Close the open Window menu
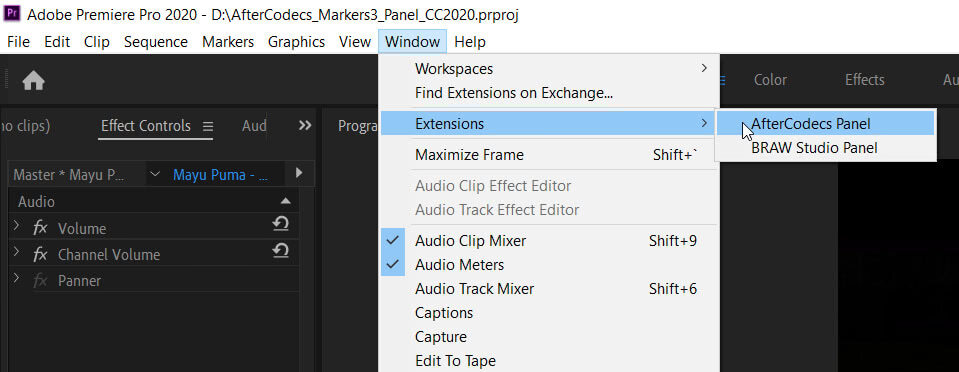The width and height of the screenshot is (959, 372). point(412,42)
